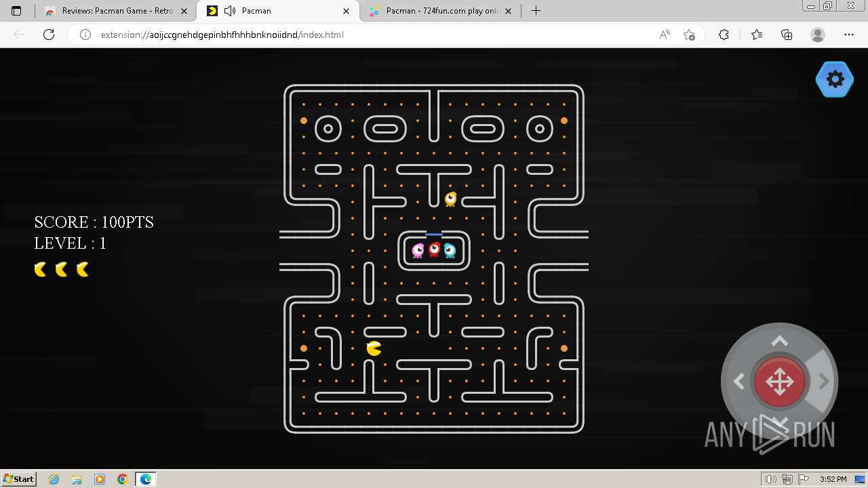This screenshot has width=868, height=488.
Task: Click the cyan ghost in the pen
Action: [x=450, y=251]
